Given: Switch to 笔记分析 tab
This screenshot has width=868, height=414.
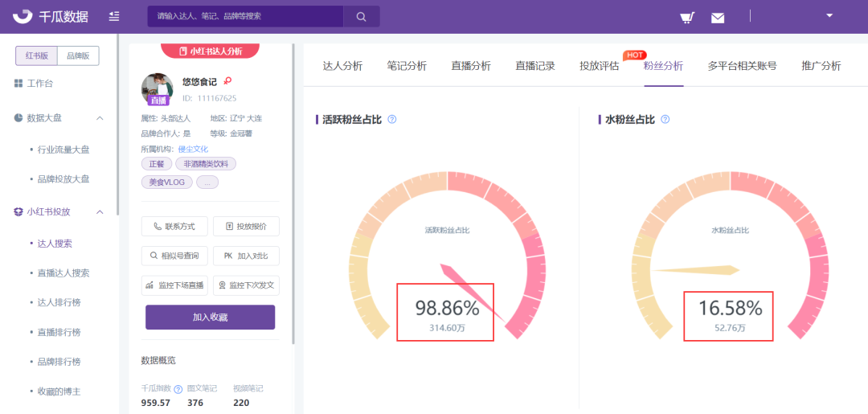Looking at the screenshot, I should click(x=407, y=67).
